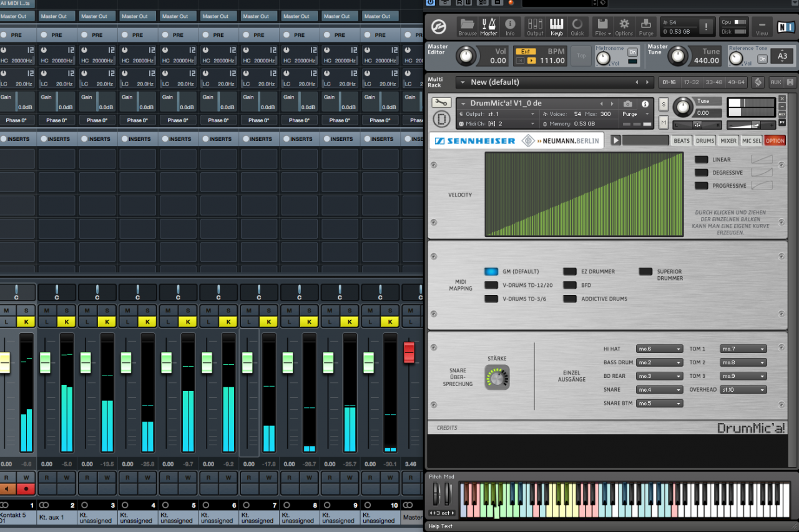
Task: Solo the DrumMic'a instrument S button
Action: [664, 104]
